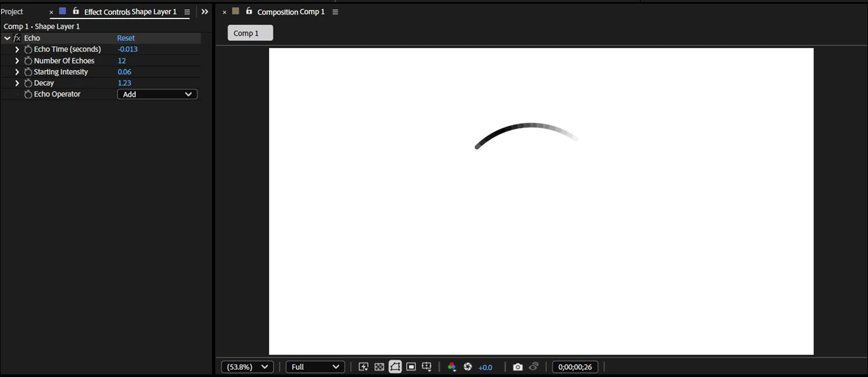Close the Composition Comp 1 panel

click(224, 12)
